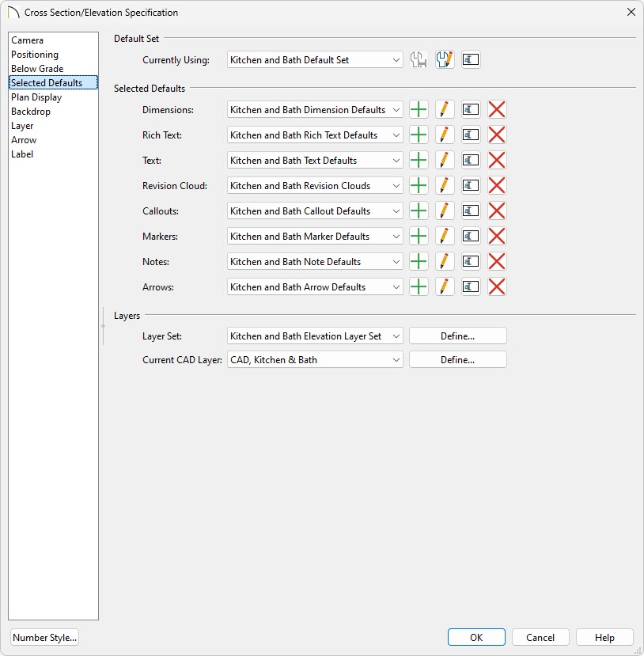Open the Notes defaults dropdown
Image resolution: width=644 pixels, height=656 pixels.
[315, 261]
